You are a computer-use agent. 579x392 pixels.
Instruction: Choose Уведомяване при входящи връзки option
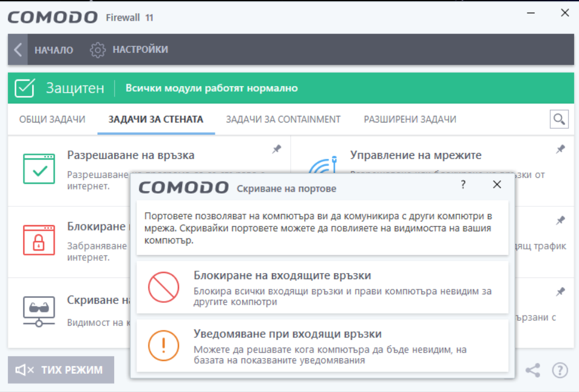(322, 346)
